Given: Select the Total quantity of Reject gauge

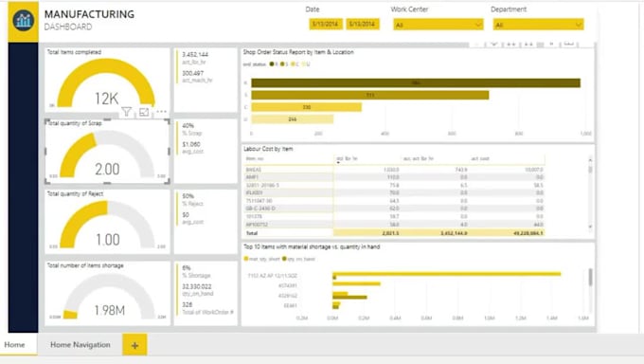Looking at the screenshot, I should [107, 222].
